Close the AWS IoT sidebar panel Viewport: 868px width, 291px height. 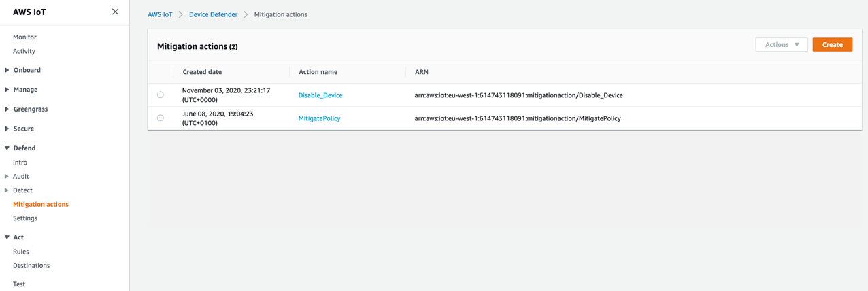click(x=115, y=12)
